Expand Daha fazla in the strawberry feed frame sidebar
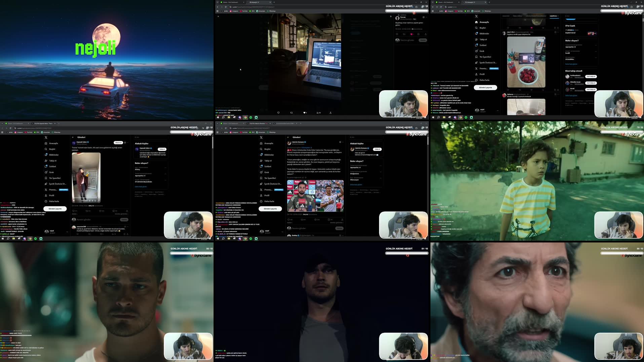The height and width of the screenshot is (362, 644). click(482, 80)
